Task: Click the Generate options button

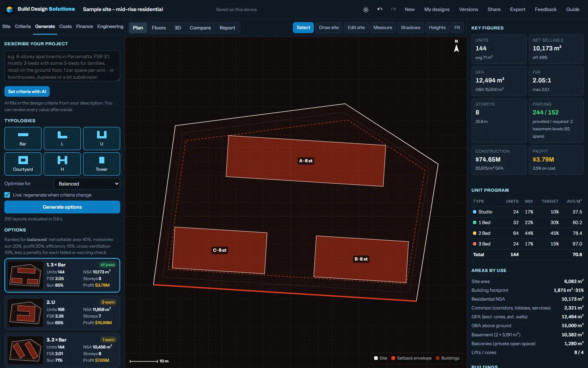Action: coord(62,207)
